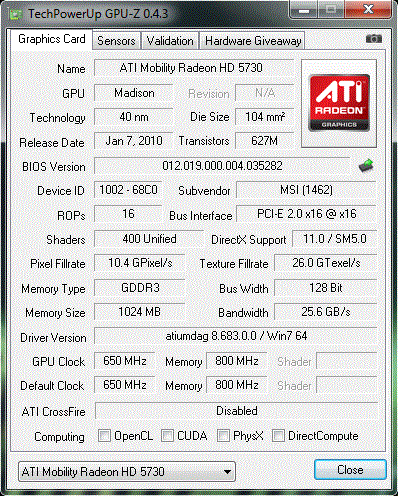Click Bus Interface value PCI-E 2.0 x16
This screenshot has height=496, width=398.
[x=306, y=214]
